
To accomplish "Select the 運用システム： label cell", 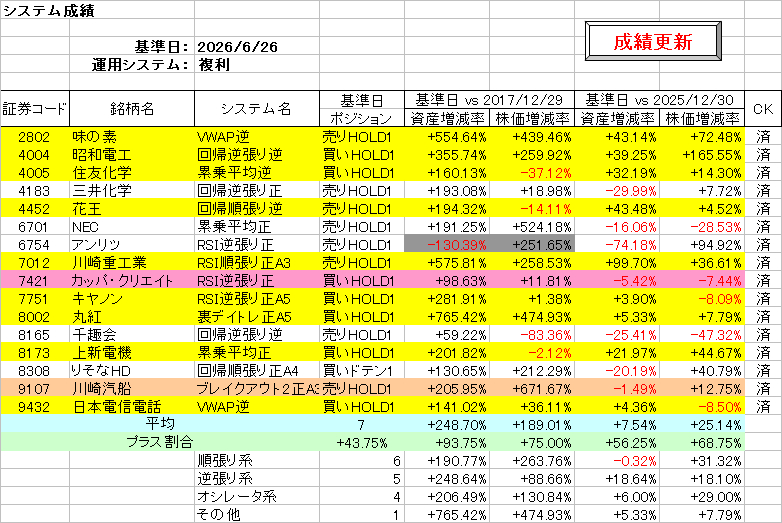I will (x=132, y=65).
